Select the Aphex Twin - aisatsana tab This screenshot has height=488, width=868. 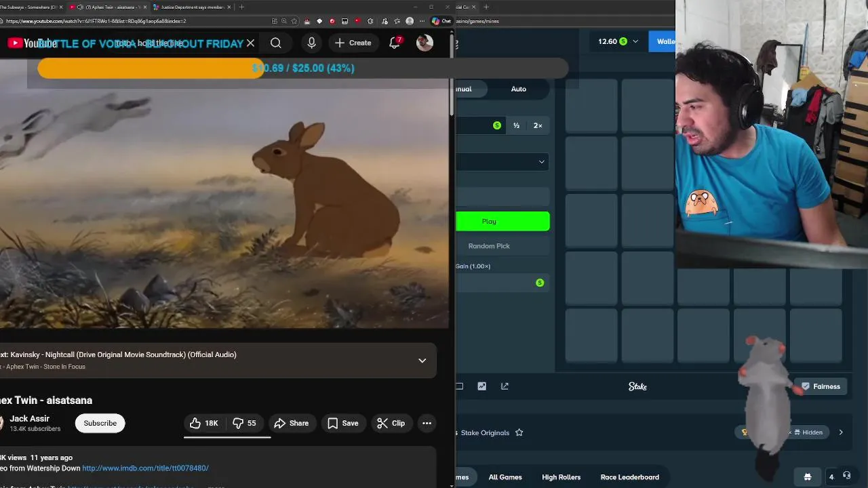pyautogui.click(x=108, y=7)
